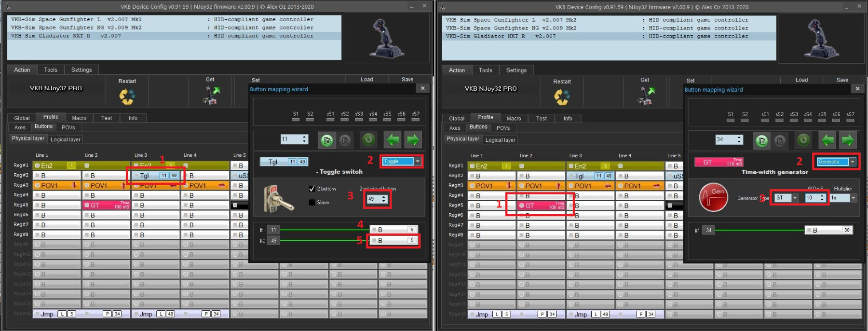Image resolution: width=868 pixels, height=331 pixels.
Task: Click the pink GT 100 mS cell, right window
Action: pyautogui.click(x=541, y=206)
